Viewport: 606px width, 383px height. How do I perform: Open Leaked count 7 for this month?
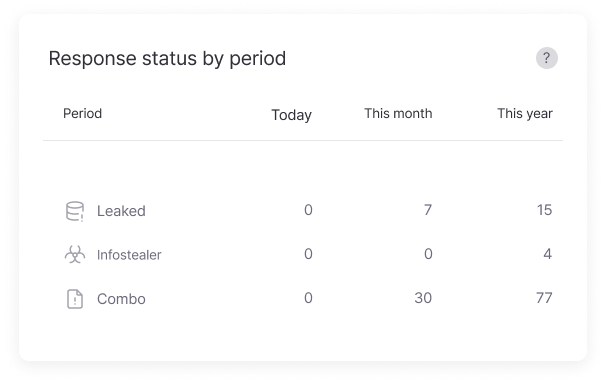click(x=427, y=210)
